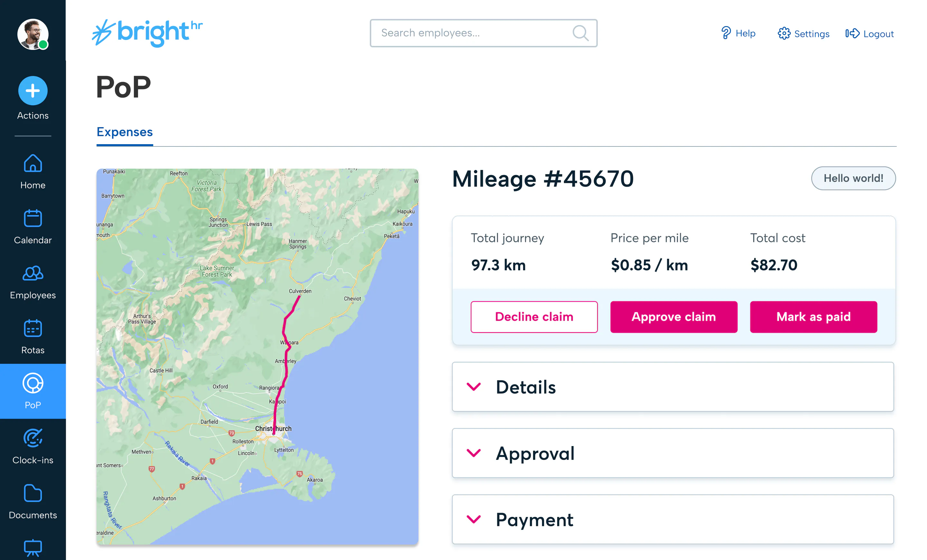927x560 pixels.
Task: Click the user profile avatar
Action: 33,34
